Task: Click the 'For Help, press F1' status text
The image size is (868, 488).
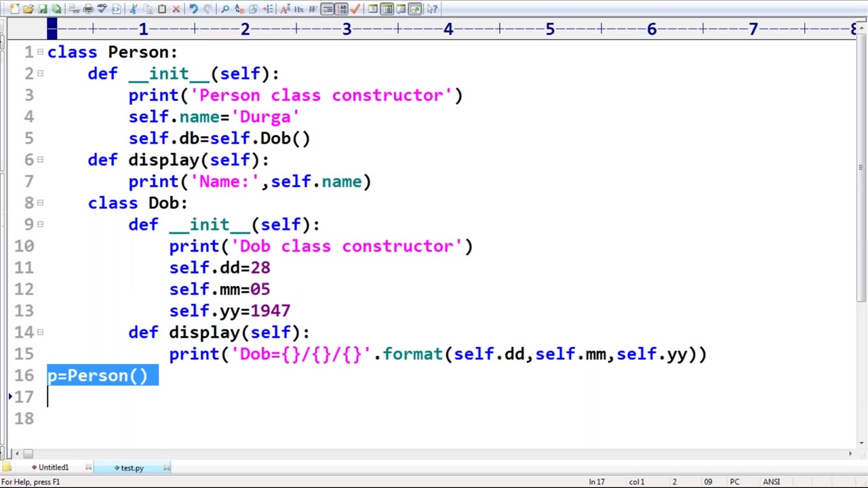Action: tap(31, 482)
